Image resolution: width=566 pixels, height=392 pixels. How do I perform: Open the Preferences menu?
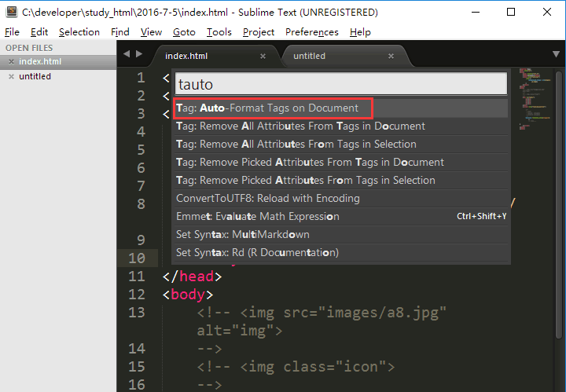click(x=311, y=32)
